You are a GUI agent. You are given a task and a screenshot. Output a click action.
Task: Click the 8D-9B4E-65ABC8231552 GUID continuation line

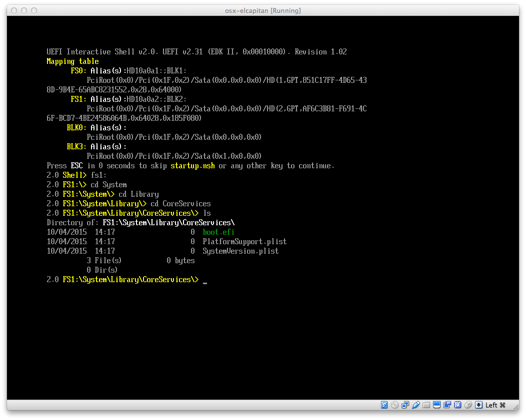tap(114, 90)
